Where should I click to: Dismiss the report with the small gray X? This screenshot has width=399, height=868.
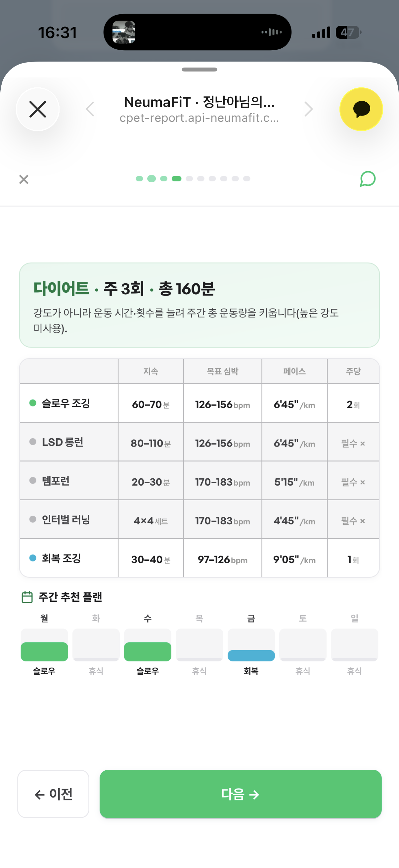24,179
